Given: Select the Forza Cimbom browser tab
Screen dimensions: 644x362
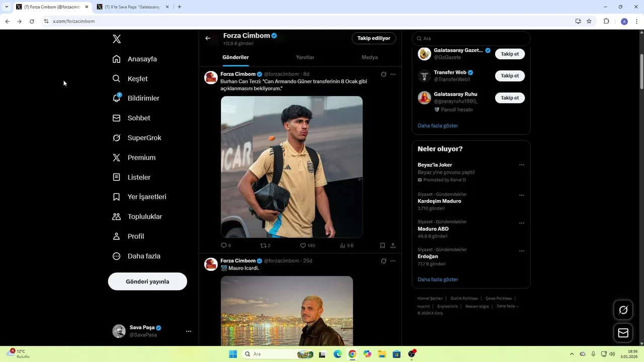Looking at the screenshot, I should pyautogui.click(x=52, y=7).
